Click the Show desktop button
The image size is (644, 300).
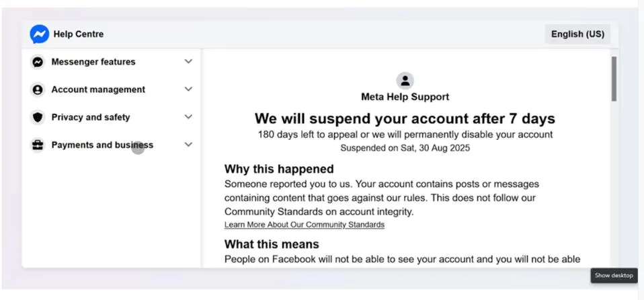(x=614, y=275)
